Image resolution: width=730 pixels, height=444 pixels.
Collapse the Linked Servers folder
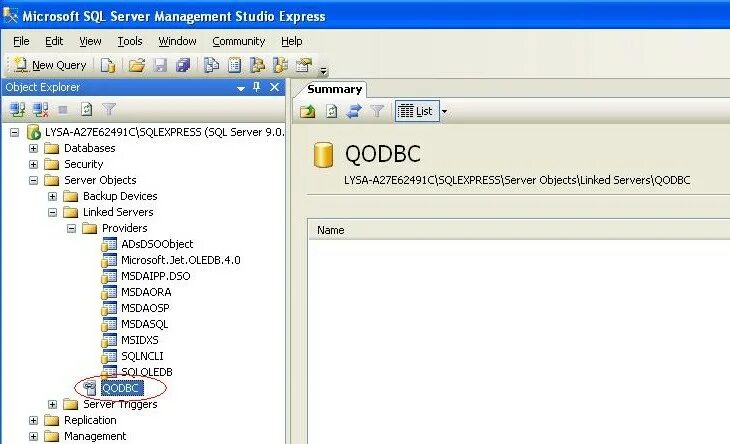[53, 212]
